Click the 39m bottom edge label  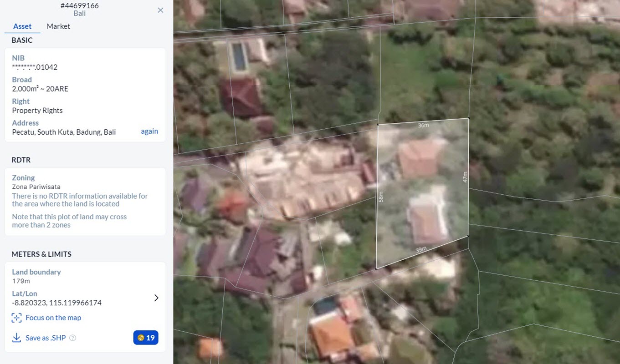coord(421,249)
